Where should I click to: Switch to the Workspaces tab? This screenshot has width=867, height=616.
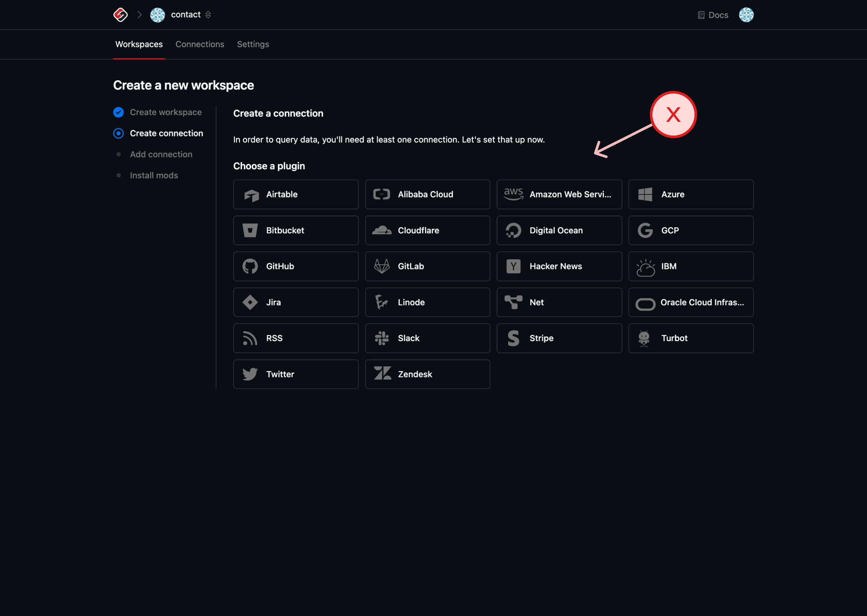pos(139,44)
